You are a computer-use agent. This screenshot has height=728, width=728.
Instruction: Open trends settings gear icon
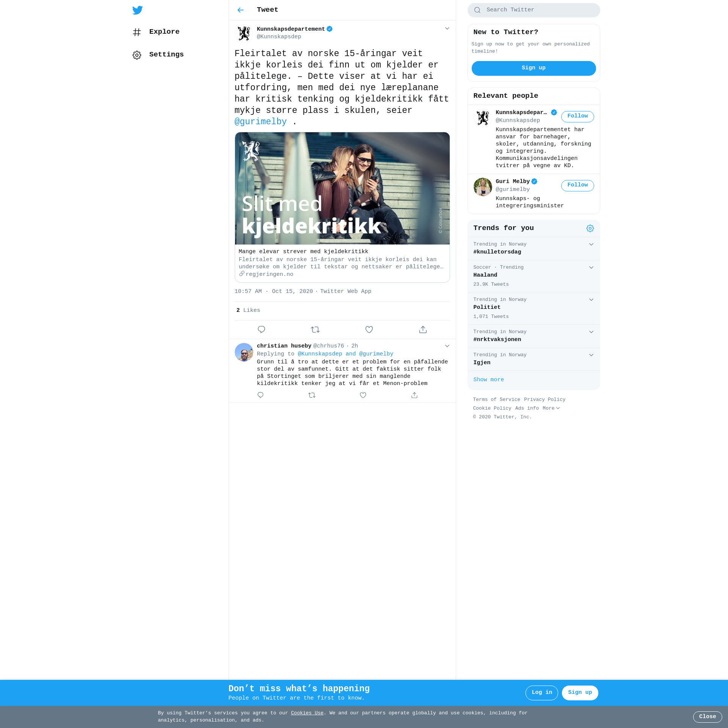(x=590, y=229)
